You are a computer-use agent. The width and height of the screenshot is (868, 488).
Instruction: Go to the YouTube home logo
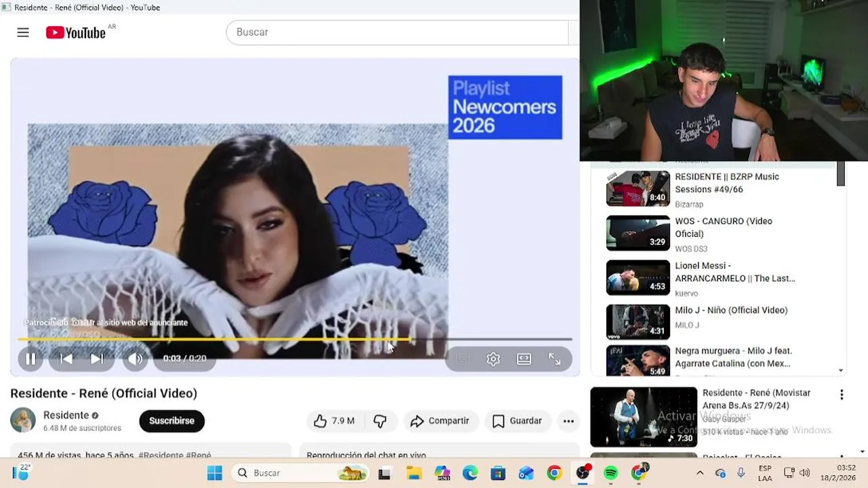coord(76,33)
